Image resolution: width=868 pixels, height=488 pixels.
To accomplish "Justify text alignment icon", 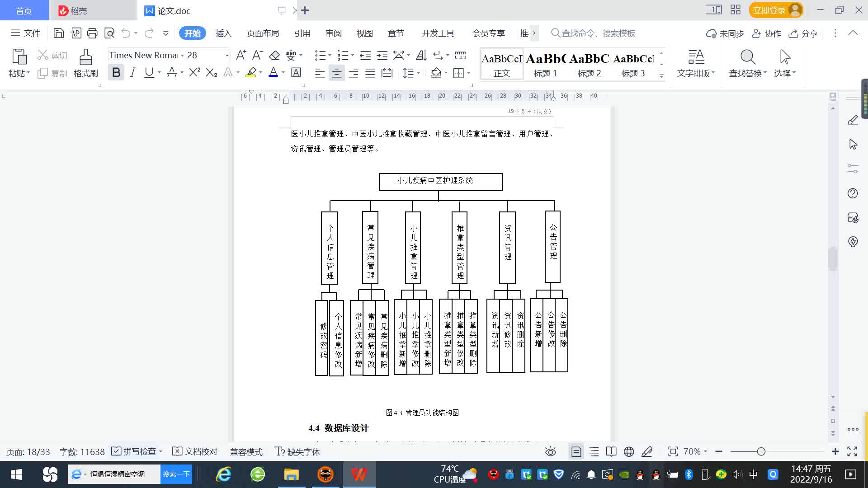I will (370, 73).
